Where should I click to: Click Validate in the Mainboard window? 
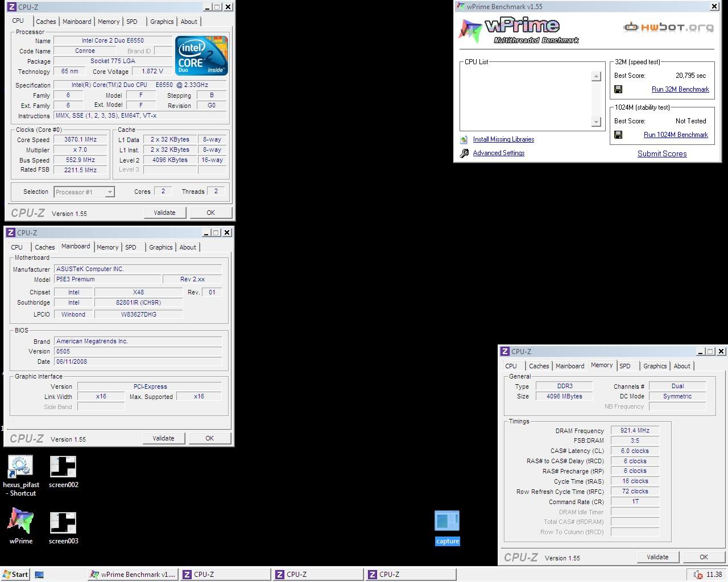pyautogui.click(x=163, y=438)
